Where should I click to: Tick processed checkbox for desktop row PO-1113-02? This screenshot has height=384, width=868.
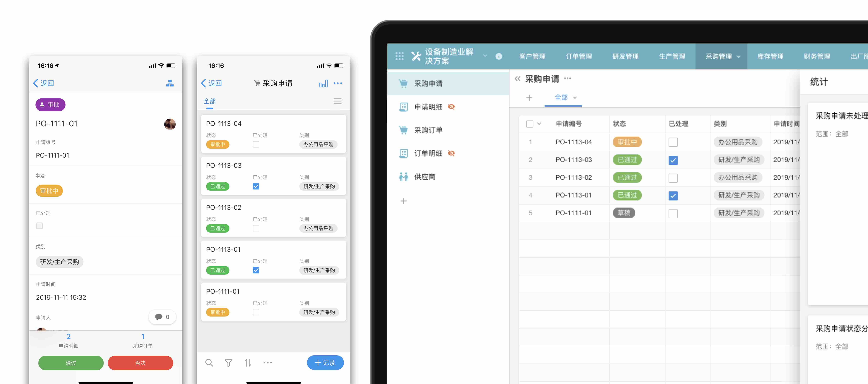click(673, 178)
